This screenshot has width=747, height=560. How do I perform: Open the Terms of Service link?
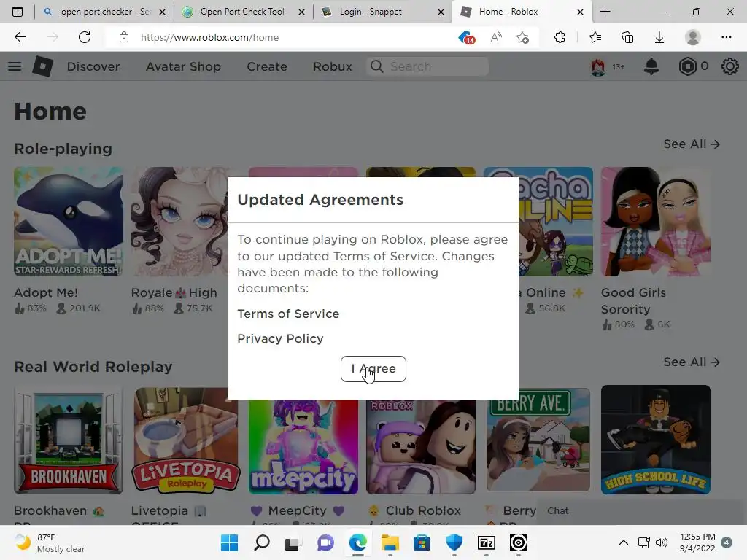288,314
